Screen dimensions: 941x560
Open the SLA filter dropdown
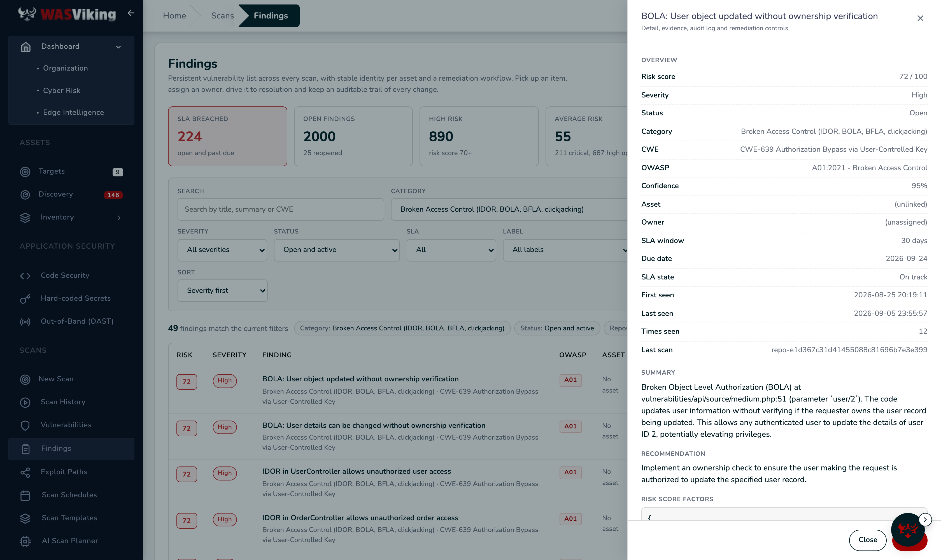(451, 250)
